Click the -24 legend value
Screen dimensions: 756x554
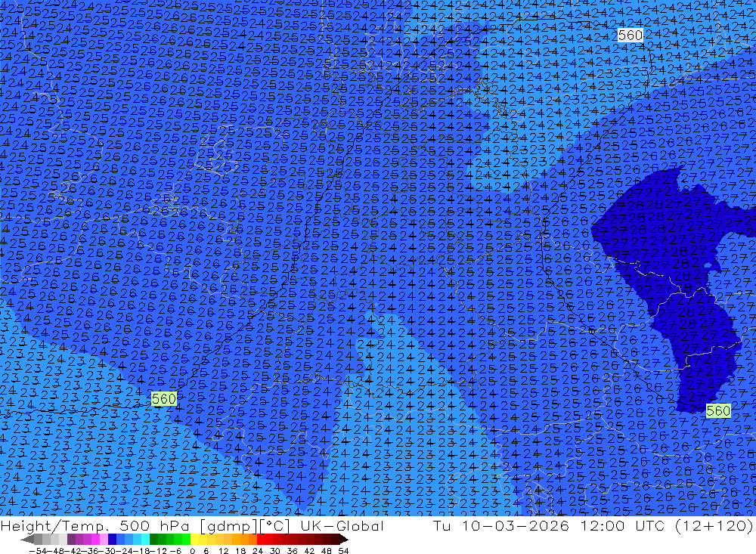pyautogui.click(x=123, y=551)
